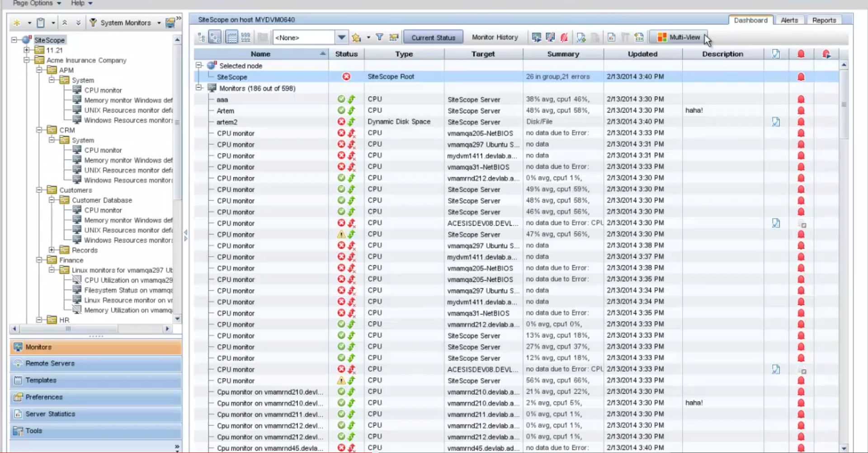
Task: Click the alert bell icon on Artem row
Action: 801,111
